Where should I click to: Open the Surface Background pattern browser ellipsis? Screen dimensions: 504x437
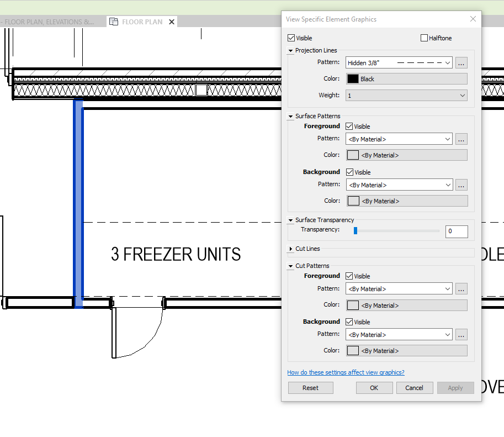coord(461,185)
